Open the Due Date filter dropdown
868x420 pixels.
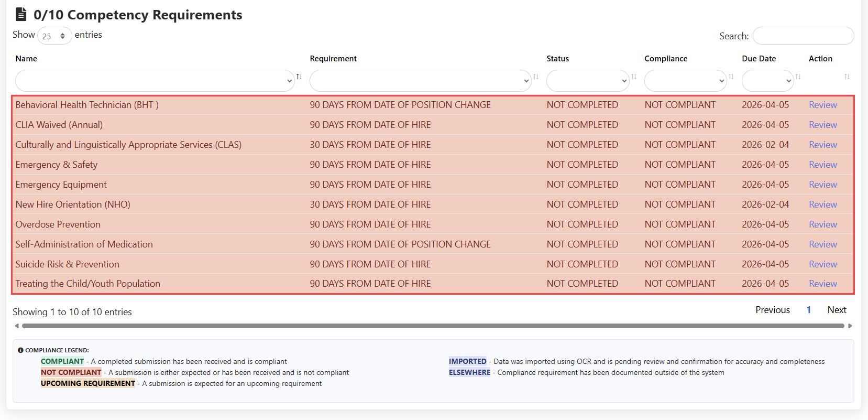point(767,81)
